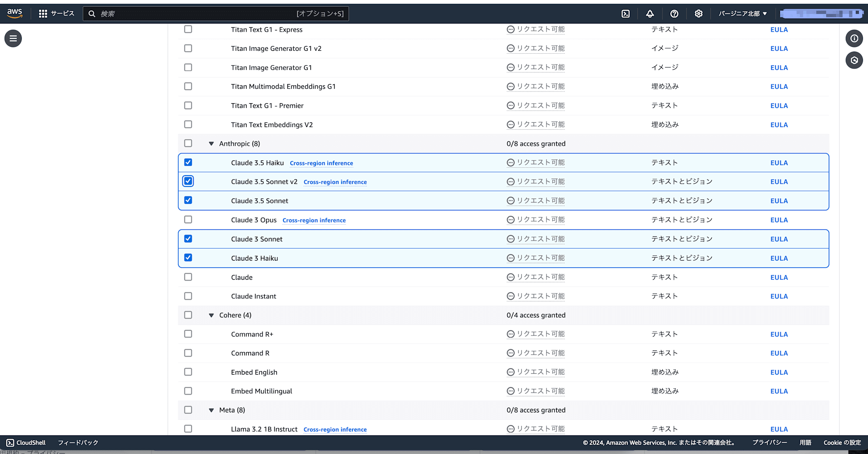Select the Titan Multimodal Embeddings G1 model name
Screen dimensions: 868x454
click(283, 87)
